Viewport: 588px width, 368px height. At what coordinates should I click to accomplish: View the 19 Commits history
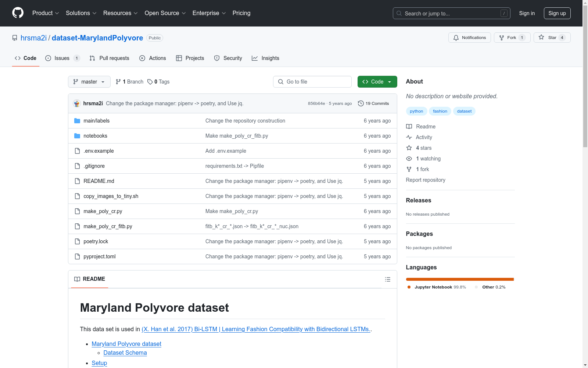pos(373,103)
